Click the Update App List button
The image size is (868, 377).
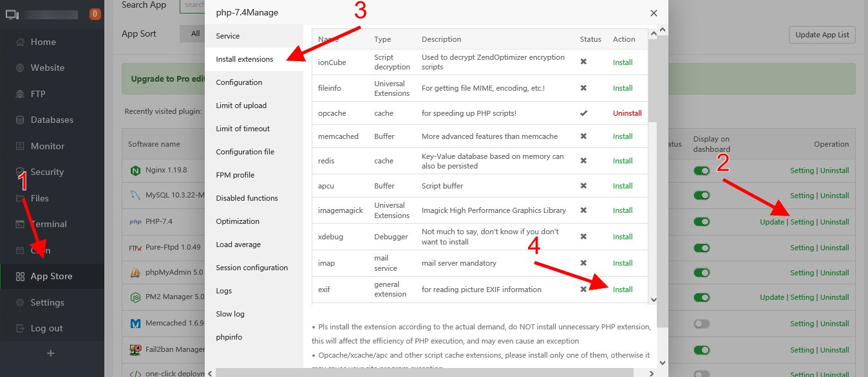coord(822,35)
